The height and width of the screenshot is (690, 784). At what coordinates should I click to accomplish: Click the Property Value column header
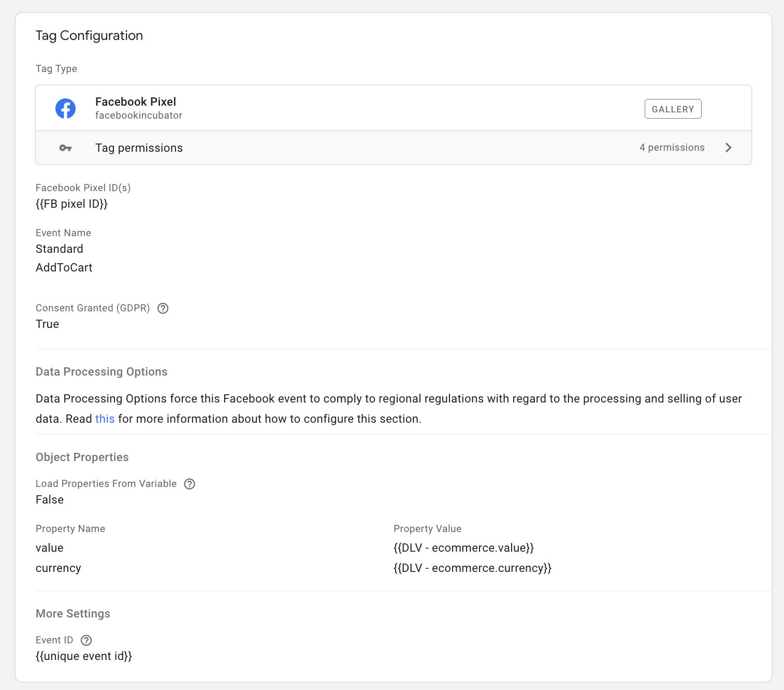(427, 529)
